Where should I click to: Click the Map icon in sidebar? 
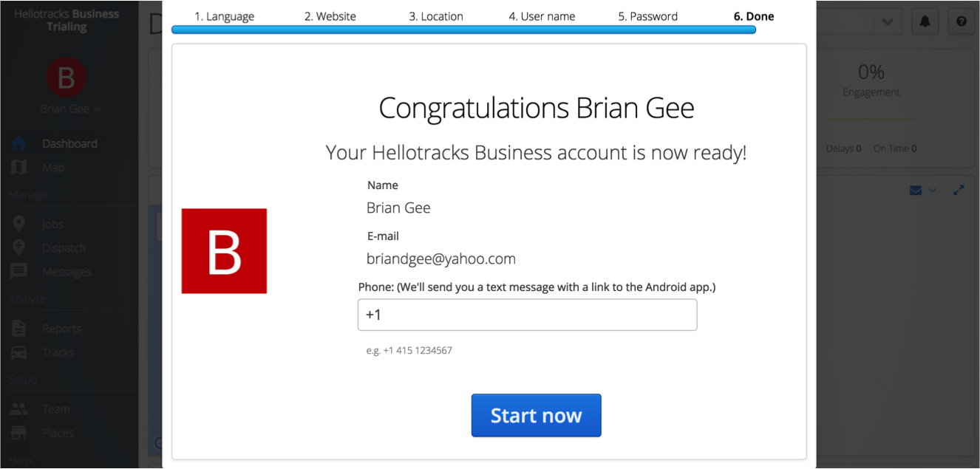click(19, 168)
